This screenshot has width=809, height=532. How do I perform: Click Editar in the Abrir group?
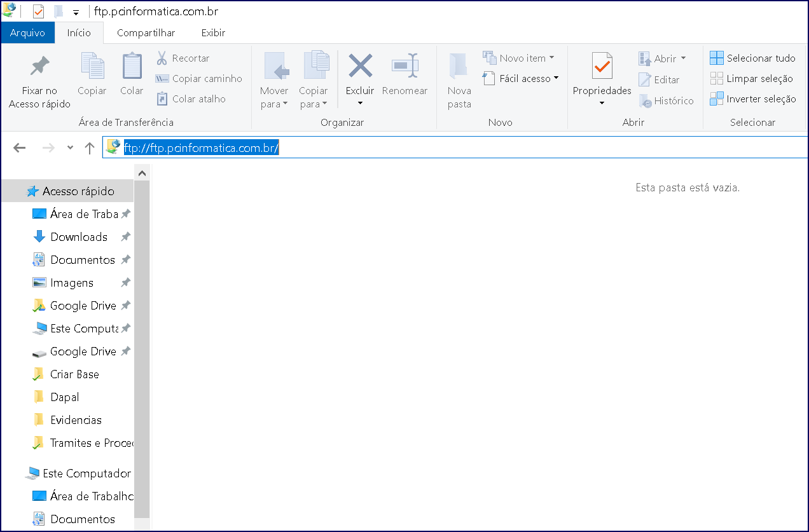[659, 79]
